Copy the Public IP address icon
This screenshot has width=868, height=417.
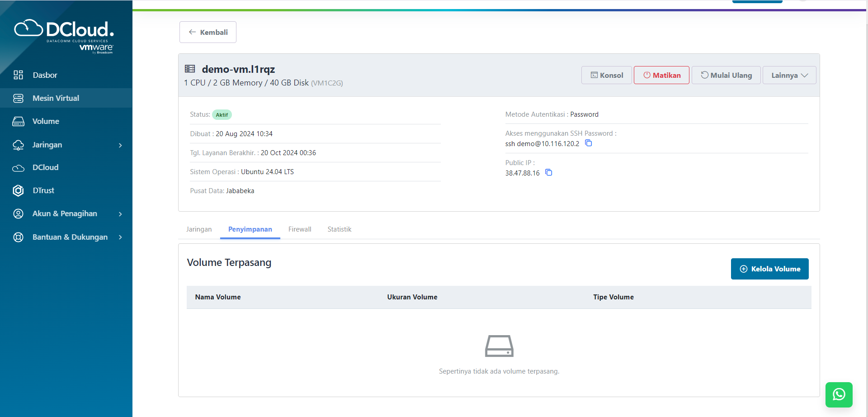[548, 173]
